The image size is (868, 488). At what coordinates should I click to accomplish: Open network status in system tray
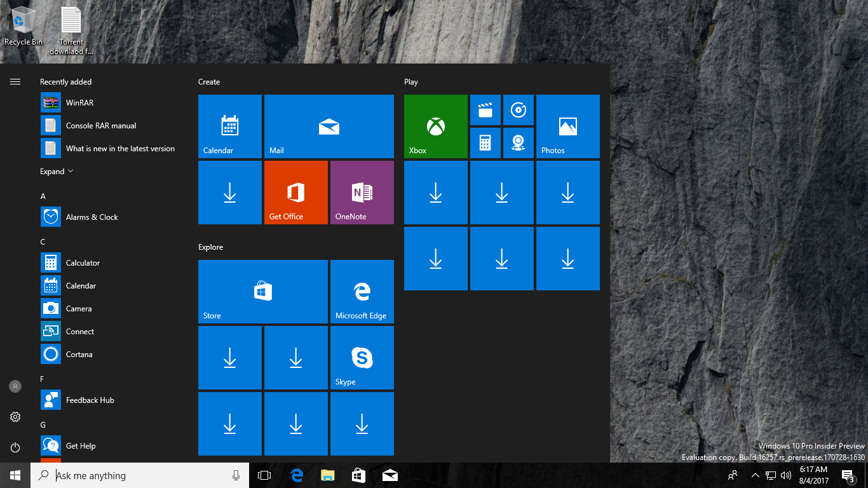771,475
